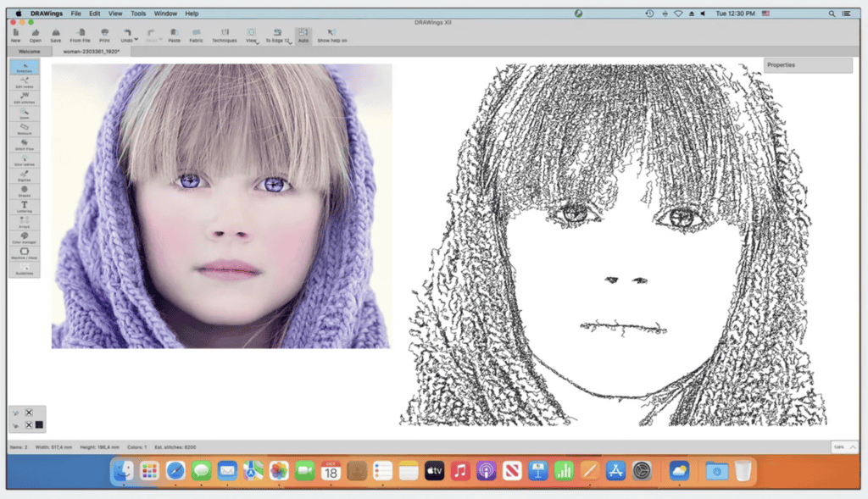
Task: Click the Techniques toolbar button
Action: pos(224,36)
